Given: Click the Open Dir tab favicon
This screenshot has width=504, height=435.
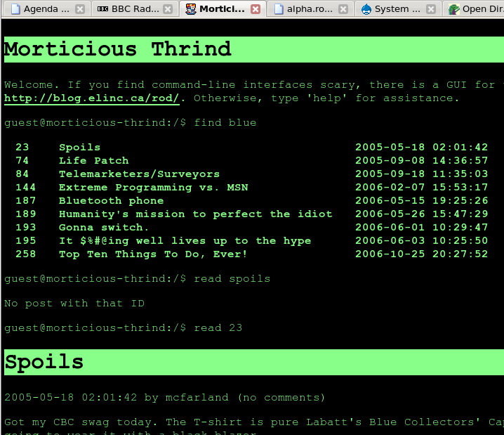Looking at the screenshot, I should pyautogui.click(x=453, y=9).
